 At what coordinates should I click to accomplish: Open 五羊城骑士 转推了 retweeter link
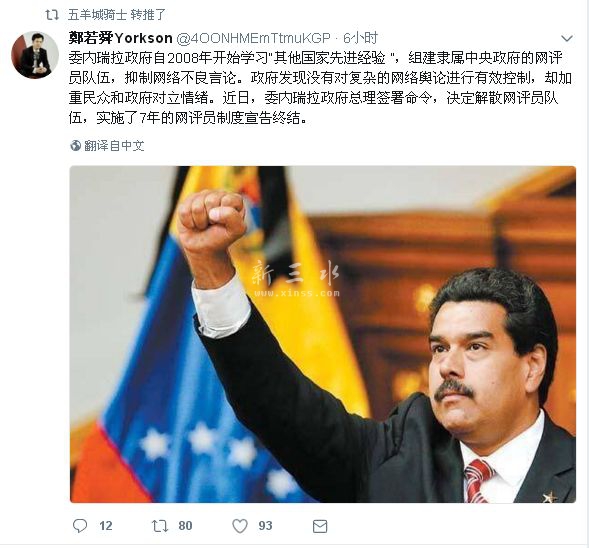[117, 15]
